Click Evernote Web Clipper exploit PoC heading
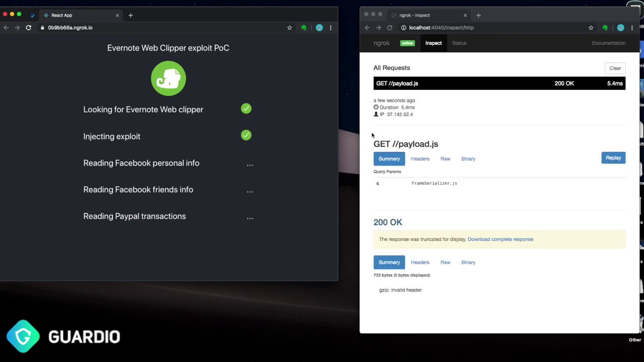The height and width of the screenshot is (362, 644). [x=168, y=48]
